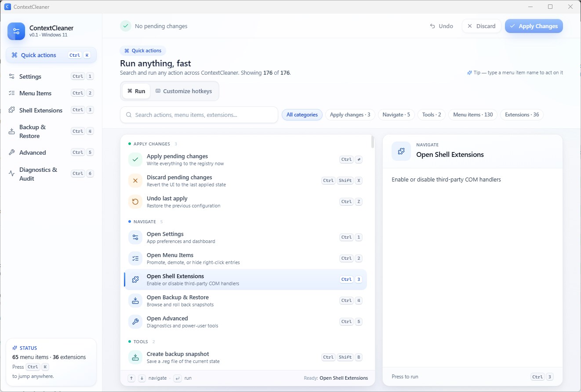Click the large puzzle icon in the detail panel header
This screenshot has height=392, width=581.
click(x=401, y=151)
